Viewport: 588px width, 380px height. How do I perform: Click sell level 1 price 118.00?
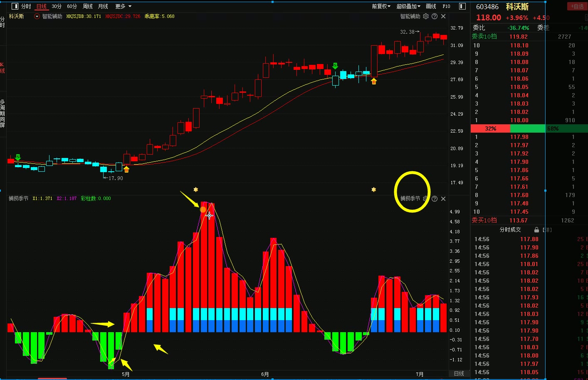(x=519, y=120)
